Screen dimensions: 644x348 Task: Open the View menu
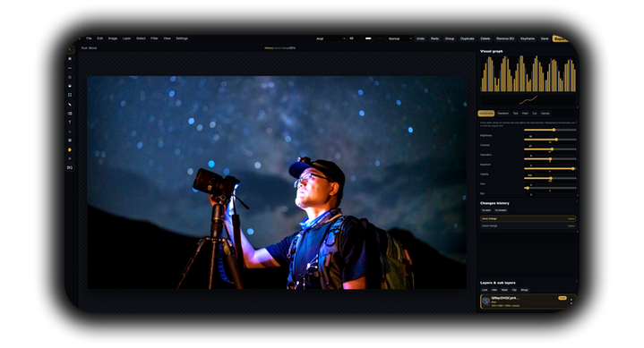pyautogui.click(x=167, y=38)
